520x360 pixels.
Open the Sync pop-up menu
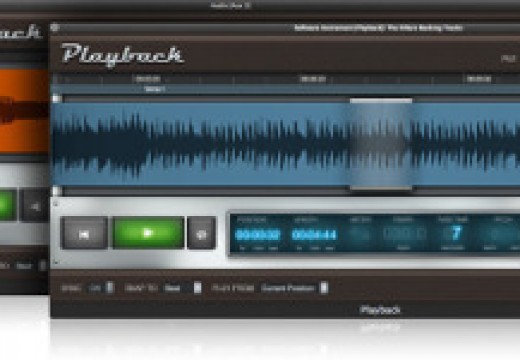pos(102,288)
